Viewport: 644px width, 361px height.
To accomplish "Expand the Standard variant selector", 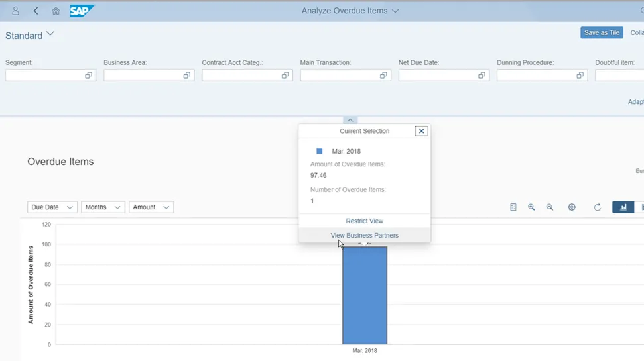I will coord(50,34).
